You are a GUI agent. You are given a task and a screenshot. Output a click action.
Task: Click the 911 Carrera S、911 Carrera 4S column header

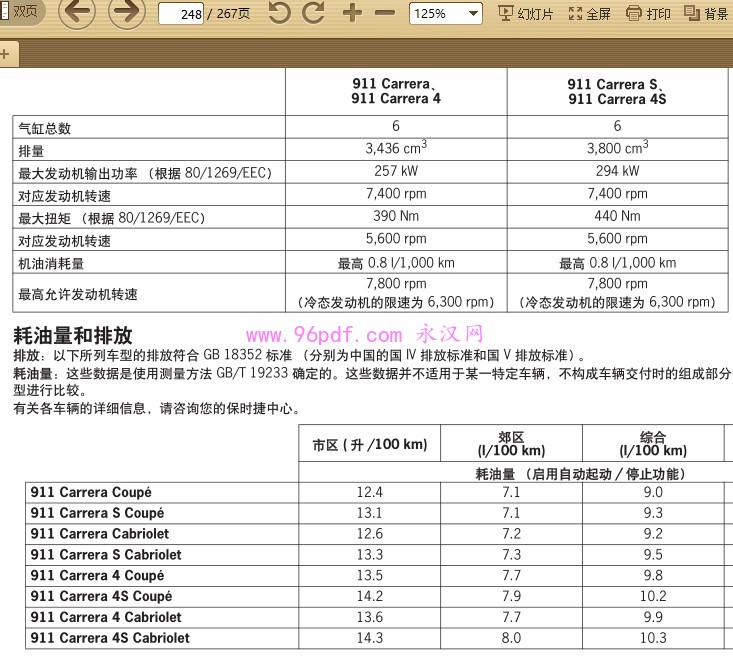(x=617, y=92)
